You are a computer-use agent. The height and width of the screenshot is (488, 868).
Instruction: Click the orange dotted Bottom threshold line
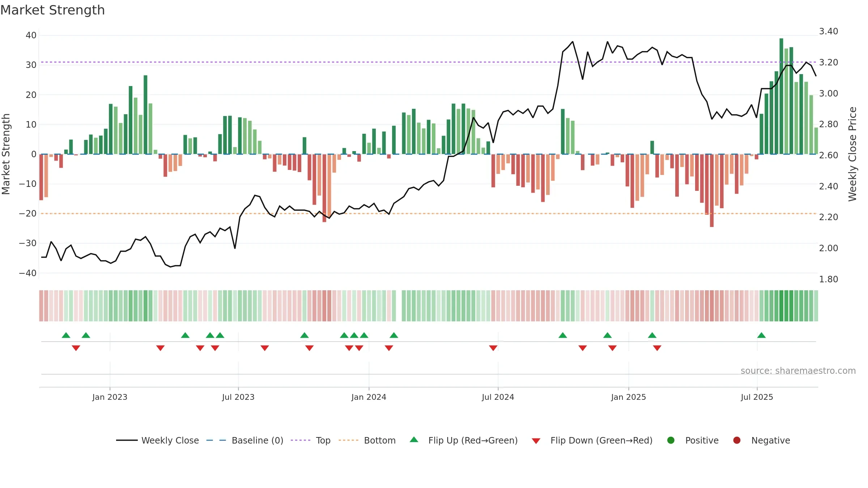[x=428, y=214]
